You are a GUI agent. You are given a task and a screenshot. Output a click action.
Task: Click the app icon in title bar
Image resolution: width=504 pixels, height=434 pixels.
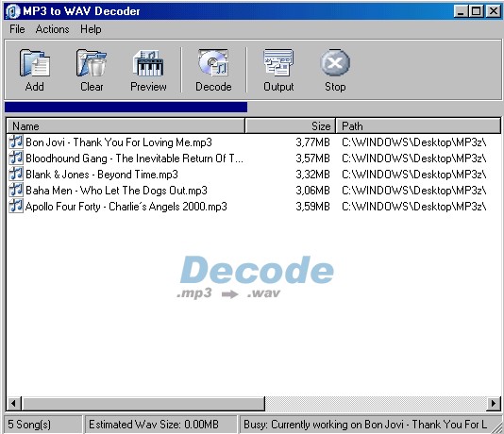(x=13, y=11)
